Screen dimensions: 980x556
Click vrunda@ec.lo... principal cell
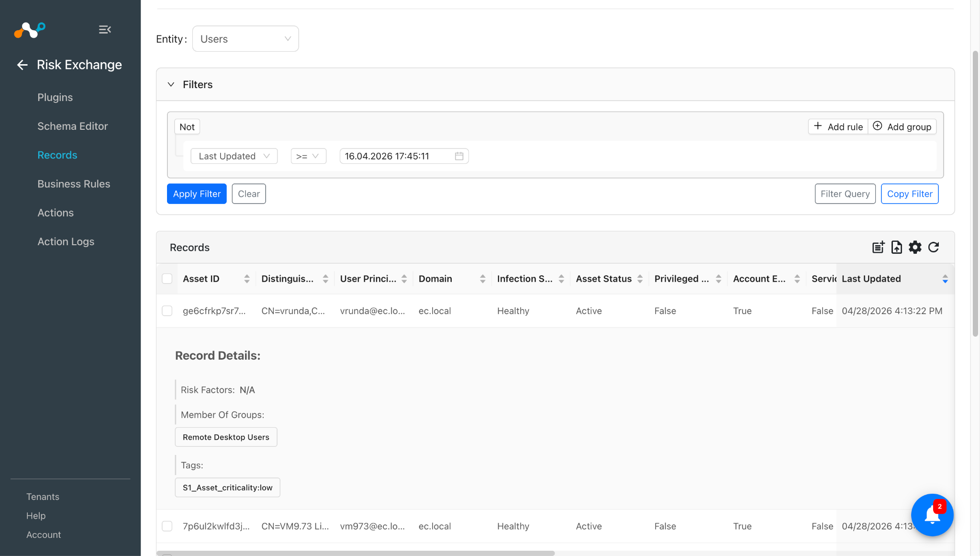(372, 311)
